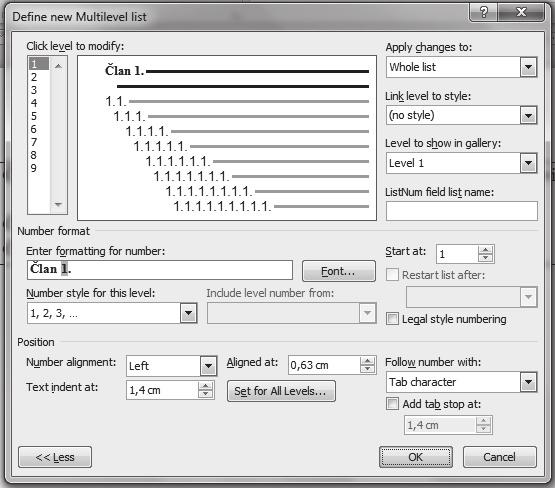Open the Number style for this level dropdown
Image resolution: width=555 pixels, height=488 pixels.
pyautogui.click(x=188, y=313)
